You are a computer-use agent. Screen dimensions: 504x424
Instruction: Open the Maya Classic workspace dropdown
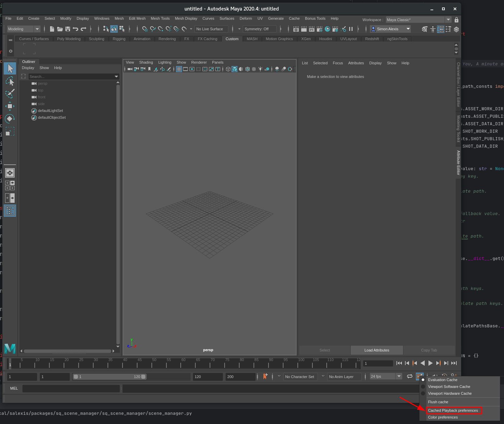(x=419, y=20)
